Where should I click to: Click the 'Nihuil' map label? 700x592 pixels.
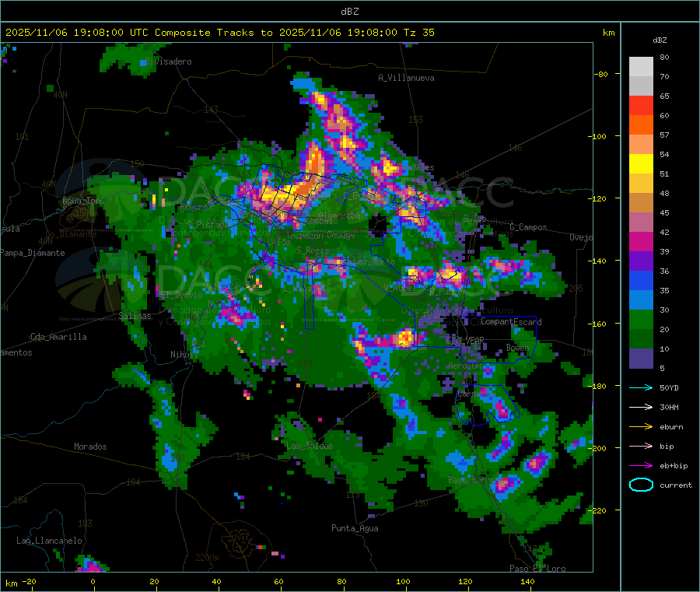point(184,355)
